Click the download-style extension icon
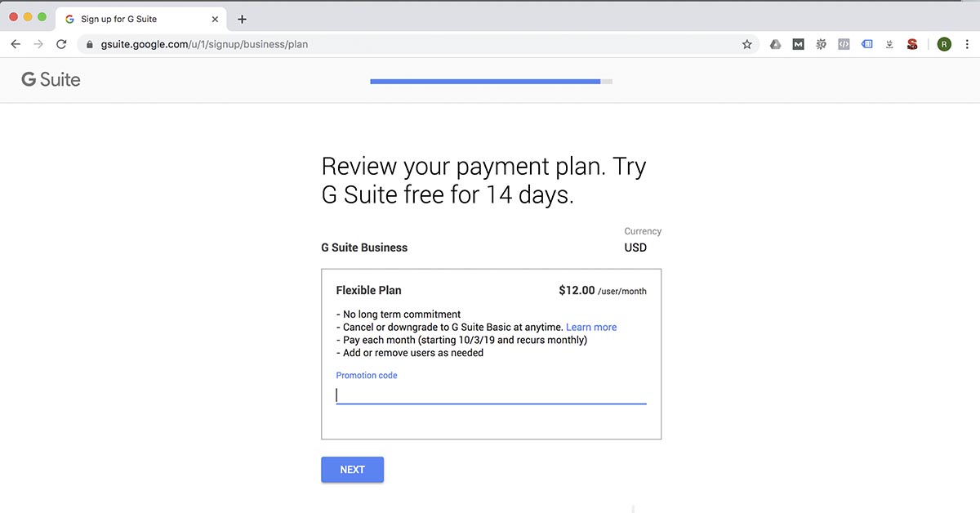Screen dimensions: 980x513 pyautogui.click(x=889, y=43)
